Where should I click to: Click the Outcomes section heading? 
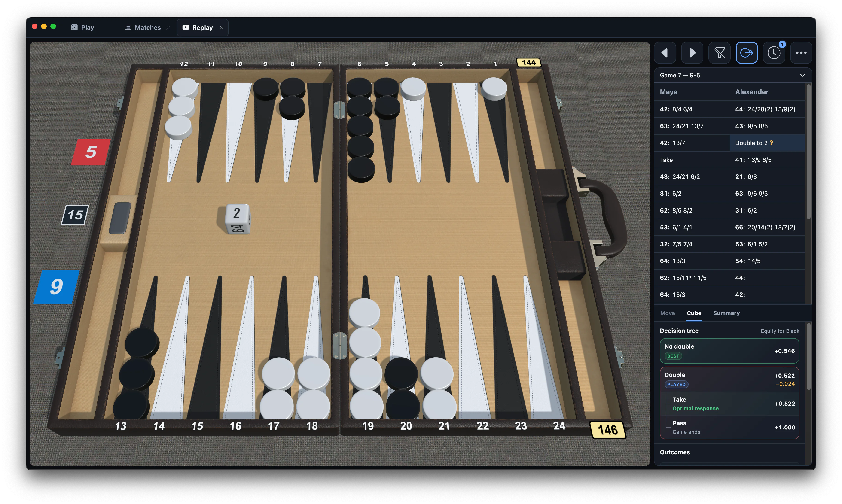coord(674,452)
